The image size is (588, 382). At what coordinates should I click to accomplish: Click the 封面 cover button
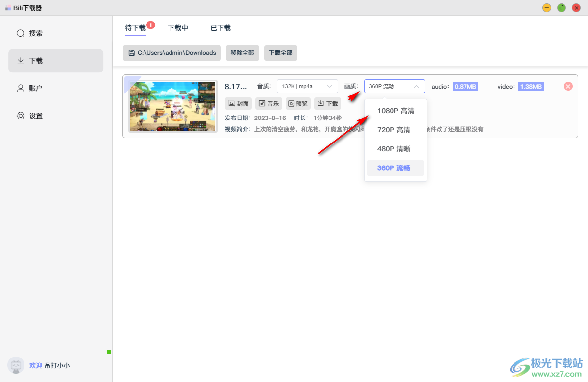[x=239, y=103]
